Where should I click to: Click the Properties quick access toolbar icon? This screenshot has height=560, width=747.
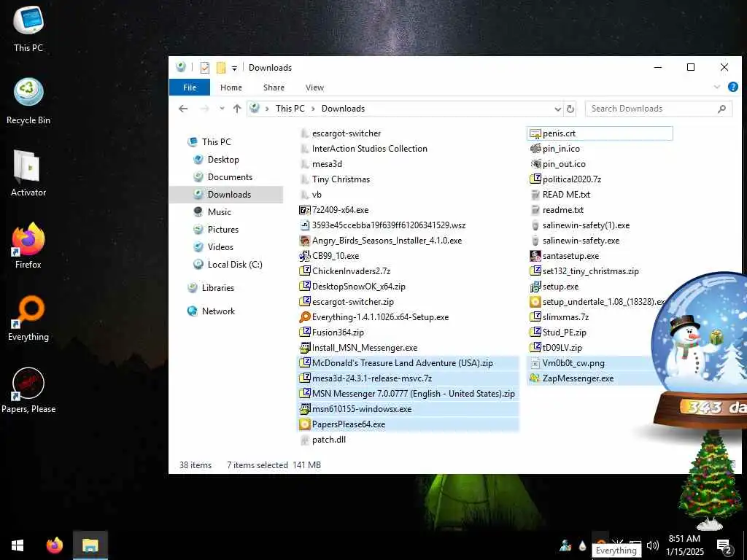click(x=205, y=68)
